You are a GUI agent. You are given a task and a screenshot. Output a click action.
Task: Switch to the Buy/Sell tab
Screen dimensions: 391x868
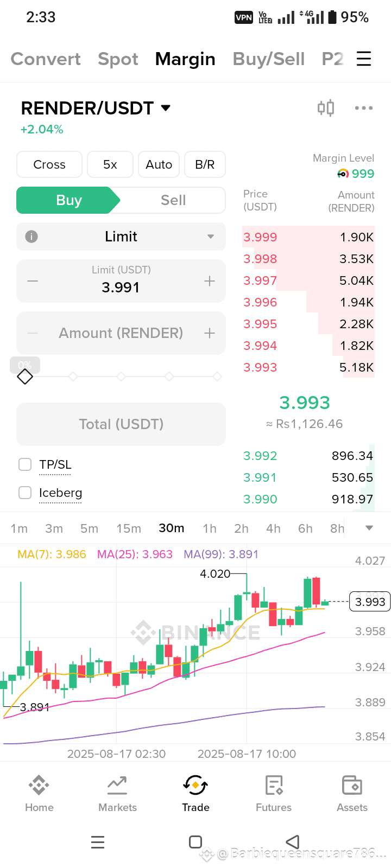coord(269,59)
